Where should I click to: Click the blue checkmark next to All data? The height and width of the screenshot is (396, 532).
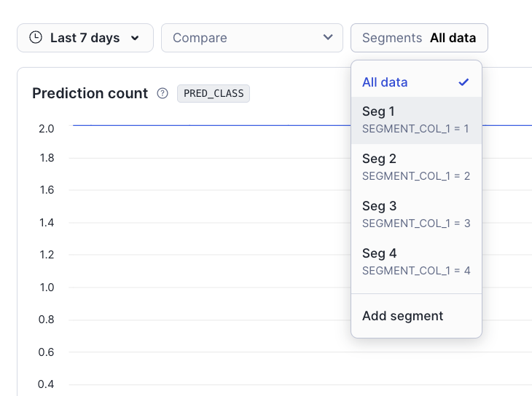pos(463,82)
